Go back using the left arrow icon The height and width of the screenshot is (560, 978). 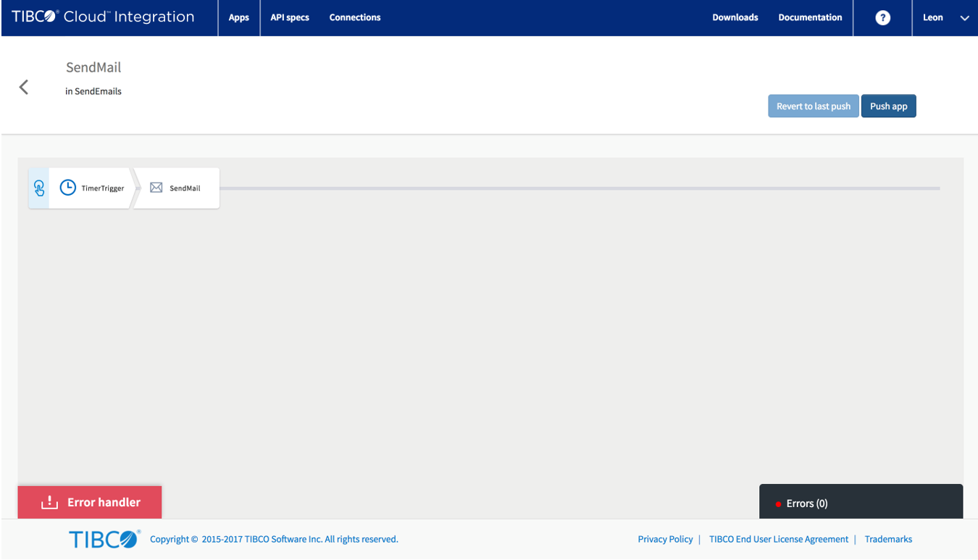coord(24,87)
